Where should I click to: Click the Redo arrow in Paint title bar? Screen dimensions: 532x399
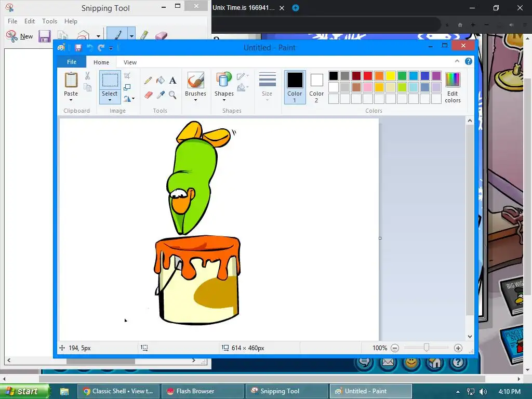(101, 48)
